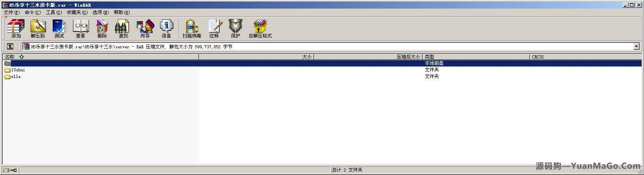
Task: Click the 解压到 (Extract To) icon
Action: tap(37, 28)
